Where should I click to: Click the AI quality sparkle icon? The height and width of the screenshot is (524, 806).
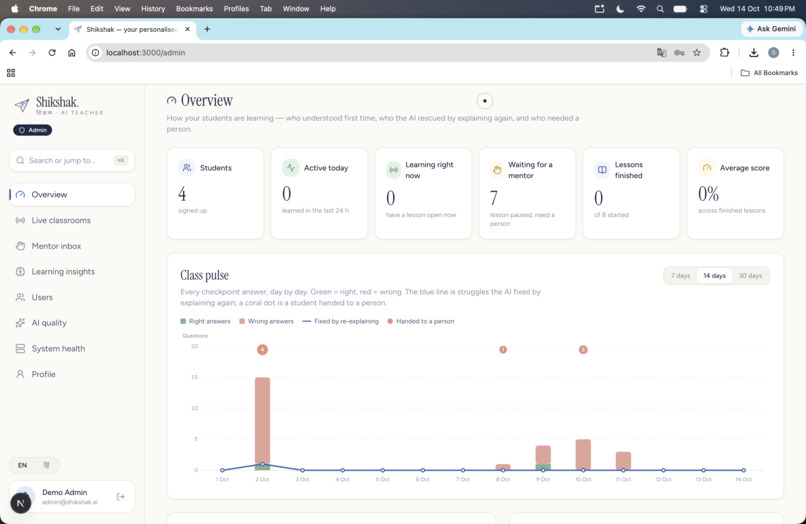coord(20,323)
